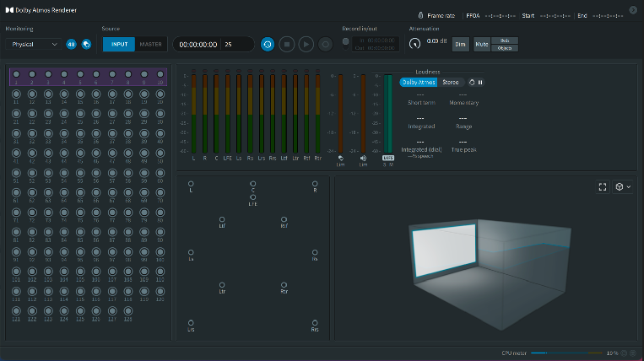Image resolution: width=644 pixels, height=361 pixels.
Task: Click the Stop transport button
Action: tap(287, 45)
